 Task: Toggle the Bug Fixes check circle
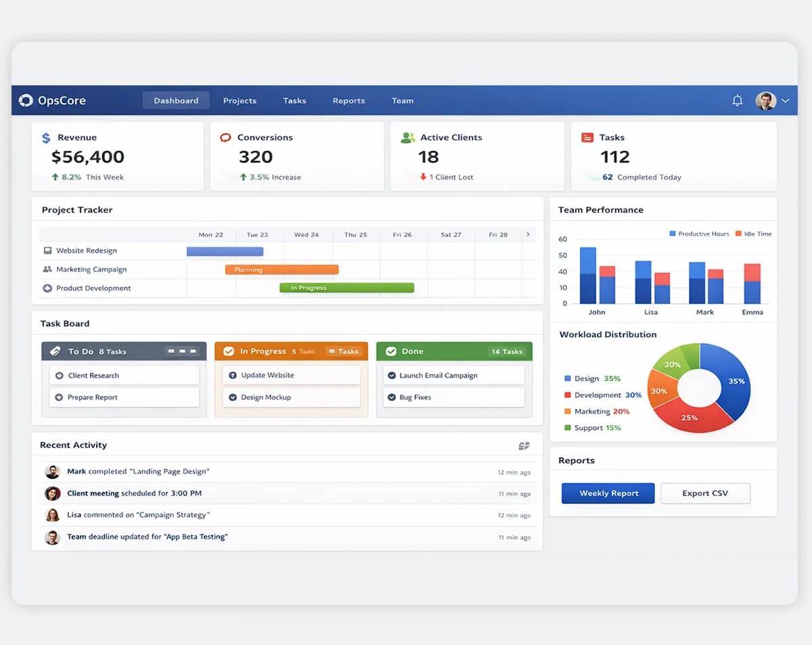(x=391, y=397)
